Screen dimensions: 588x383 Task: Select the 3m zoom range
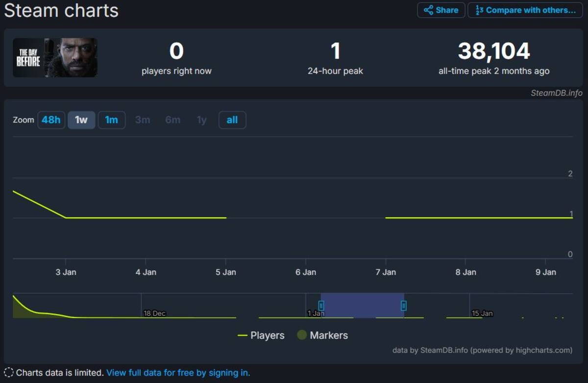143,120
